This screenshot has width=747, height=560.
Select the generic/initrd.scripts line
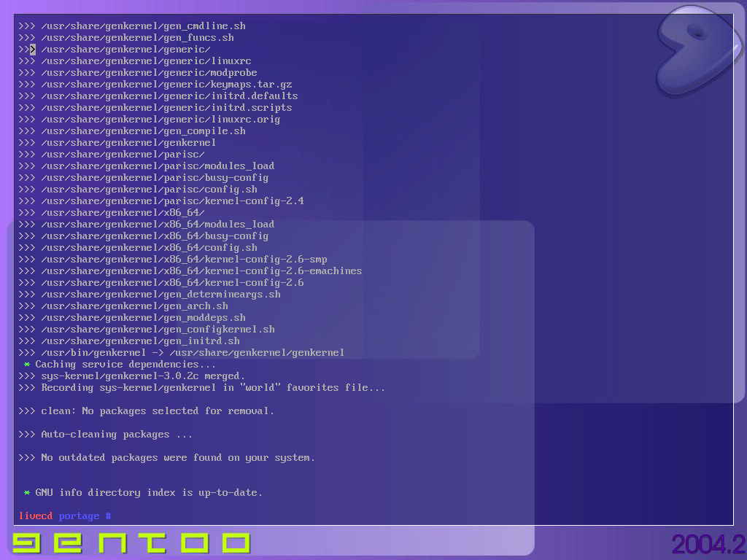click(x=155, y=108)
